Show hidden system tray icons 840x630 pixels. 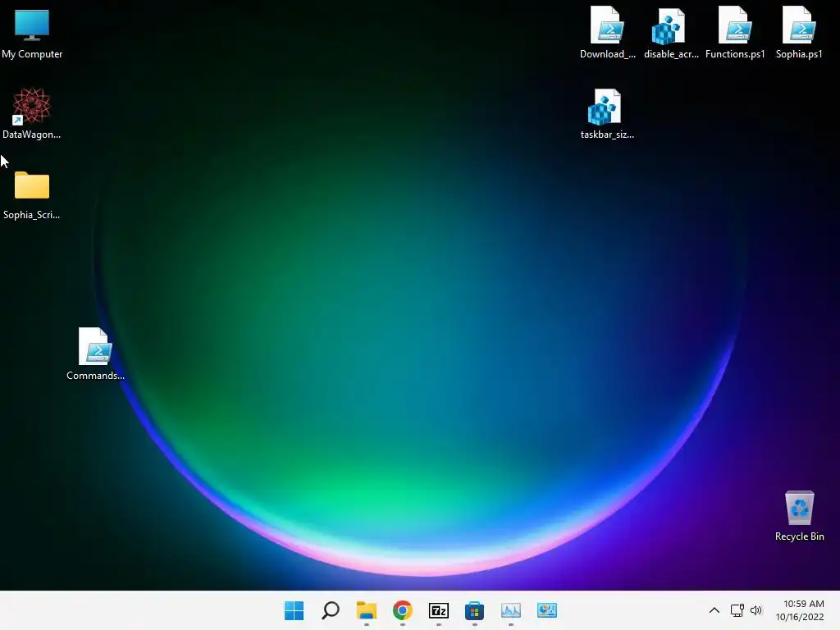pyautogui.click(x=714, y=610)
